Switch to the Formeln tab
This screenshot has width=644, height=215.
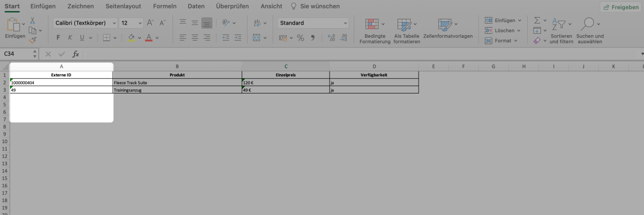coord(165,6)
